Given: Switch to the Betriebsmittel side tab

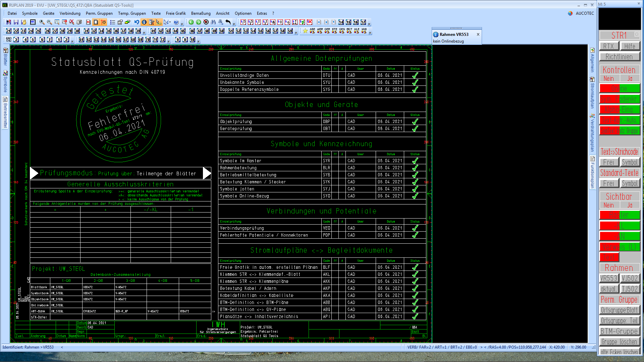Looking at the screenshot, I should click(5, 112).
